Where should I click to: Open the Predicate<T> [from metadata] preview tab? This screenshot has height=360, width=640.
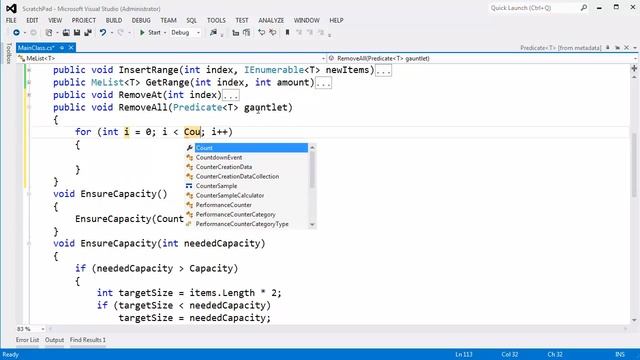[x=560, y=48]
